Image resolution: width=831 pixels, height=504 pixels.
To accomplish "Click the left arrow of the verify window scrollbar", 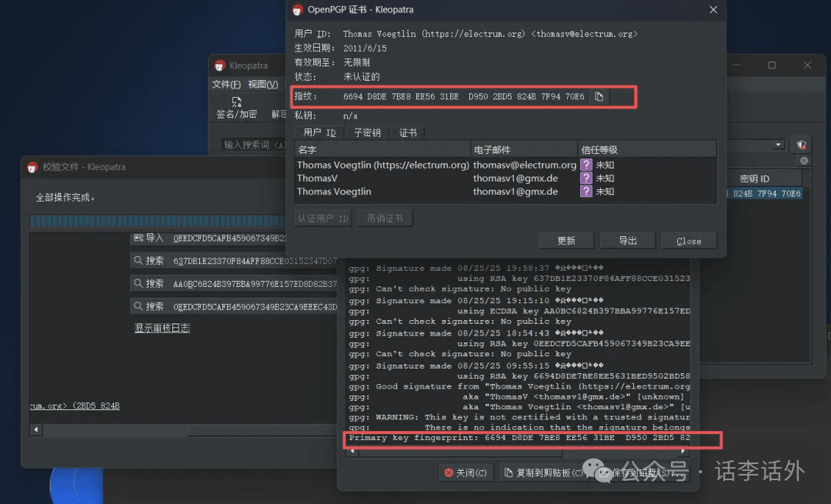I will [x=35, y=429].
